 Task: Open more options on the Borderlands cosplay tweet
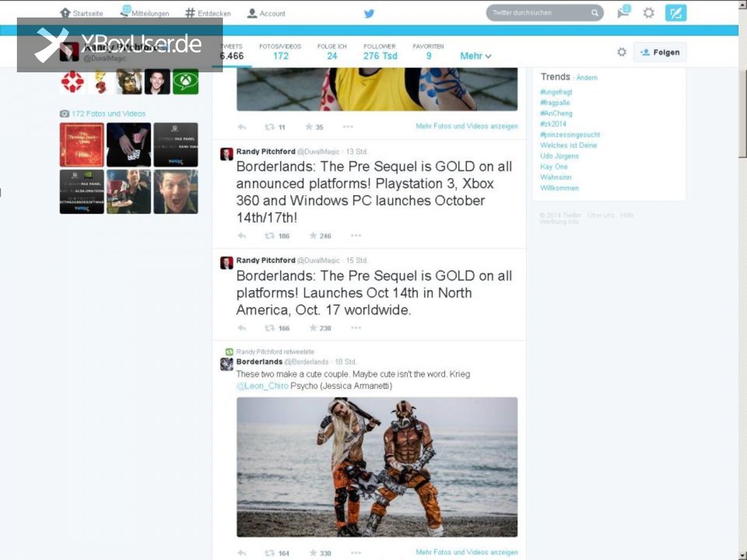click(x=356, y=553)
